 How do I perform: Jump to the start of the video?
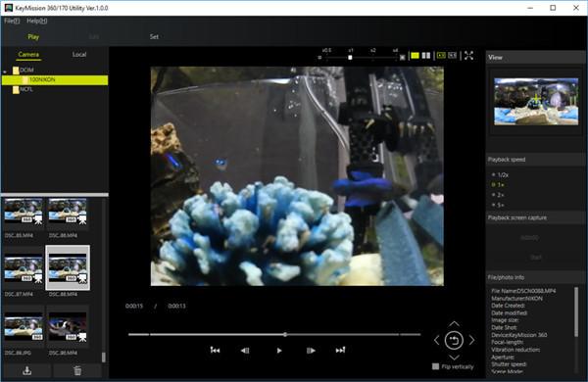(215, 350)
